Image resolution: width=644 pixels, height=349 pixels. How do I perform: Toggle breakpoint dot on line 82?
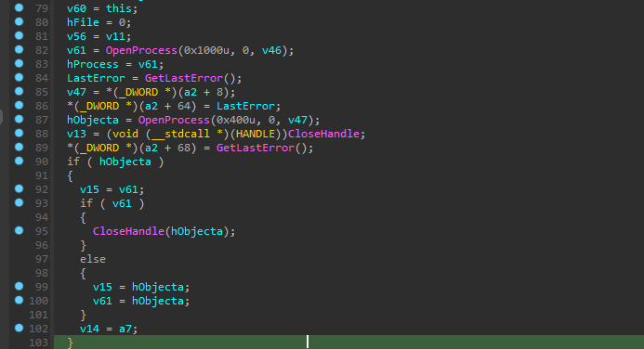19,49
